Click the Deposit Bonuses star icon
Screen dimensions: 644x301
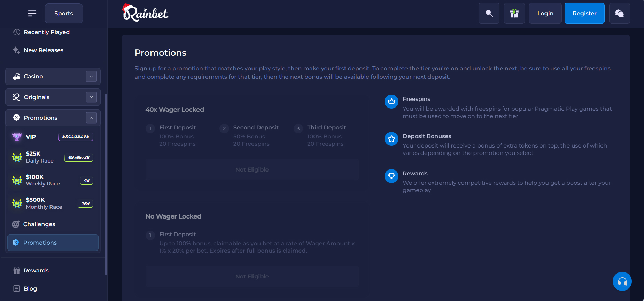(391, 139)
